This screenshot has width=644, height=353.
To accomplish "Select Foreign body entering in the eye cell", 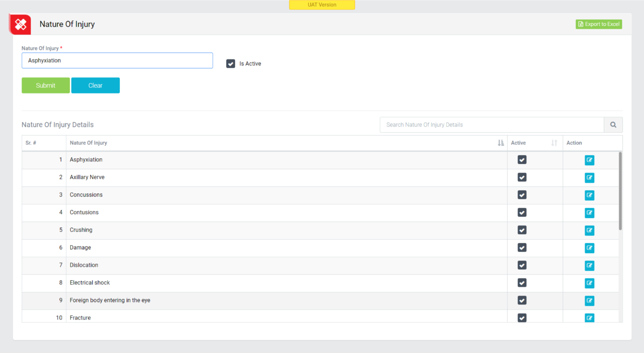I will (287, 300).
